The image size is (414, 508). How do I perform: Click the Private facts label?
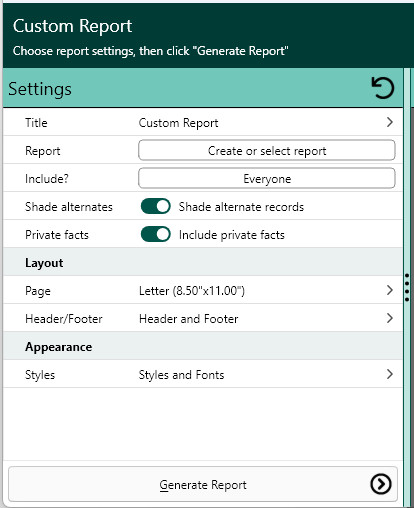pos(57,235)
